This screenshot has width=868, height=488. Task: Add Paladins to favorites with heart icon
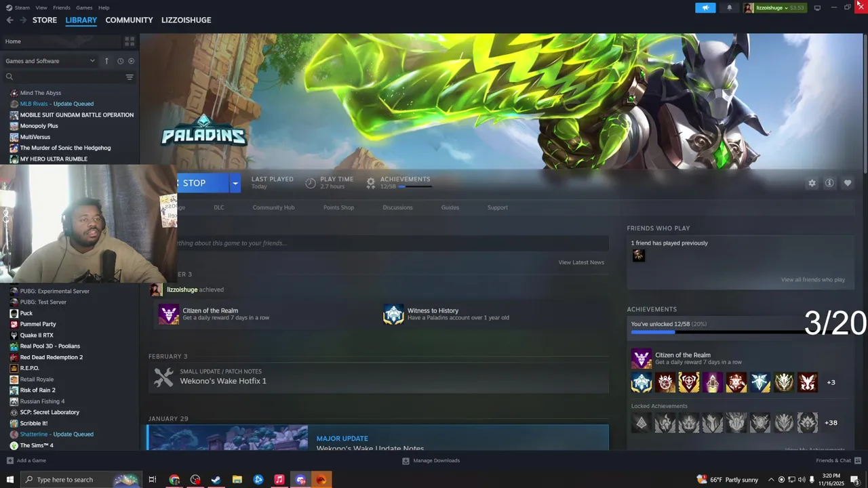click(x=848, y=183)
